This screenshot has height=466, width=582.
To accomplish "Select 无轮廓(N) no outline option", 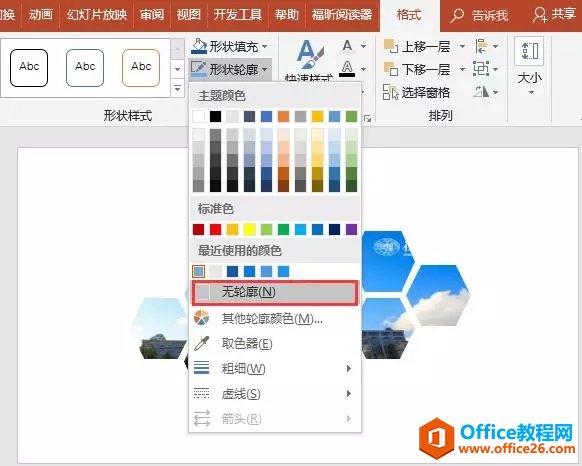I will click(275, 292).
